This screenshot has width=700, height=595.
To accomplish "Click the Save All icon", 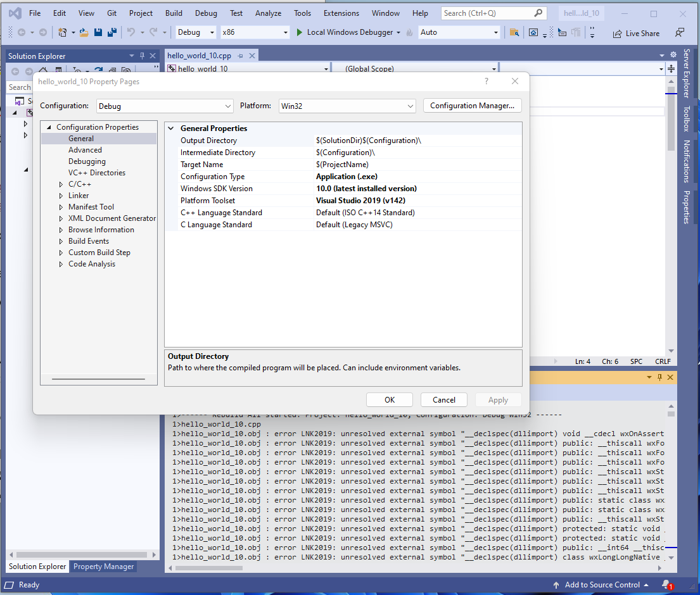I will pos(112,32).
